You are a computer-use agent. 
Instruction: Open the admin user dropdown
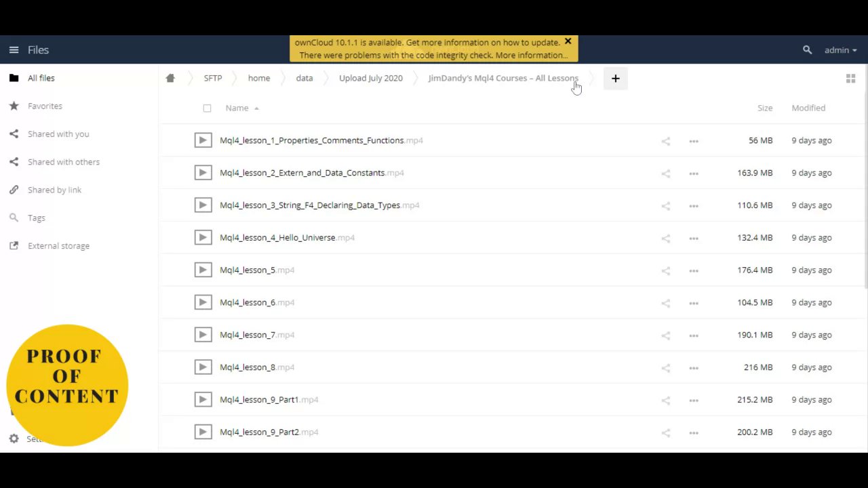pyautogui.click(x=841, y=49)
